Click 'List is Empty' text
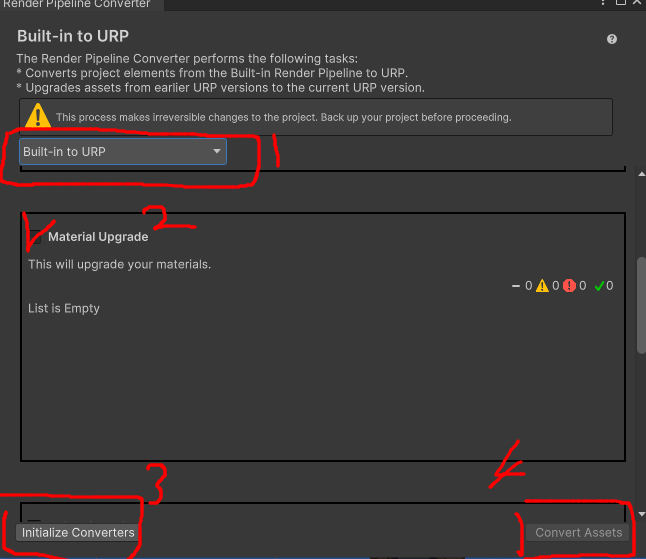Screen dimensions: 646x559 64,308
